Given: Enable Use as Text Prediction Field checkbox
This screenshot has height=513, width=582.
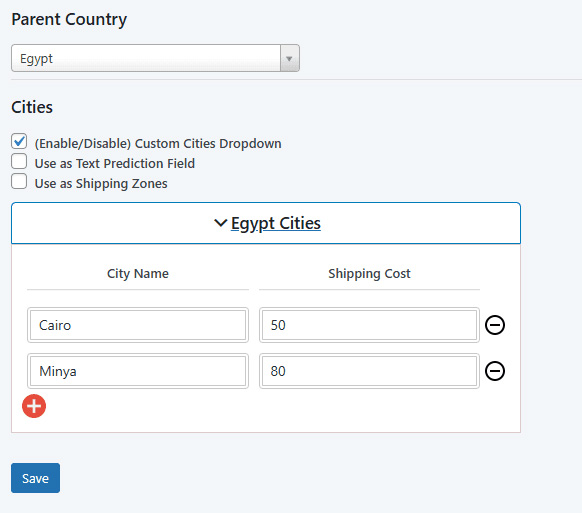Looking at the screenshot, I should 19,161.
